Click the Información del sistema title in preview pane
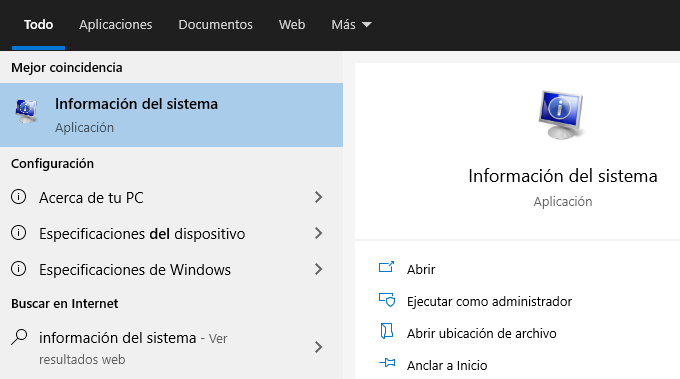680x379 pixels. click(562, 176)
